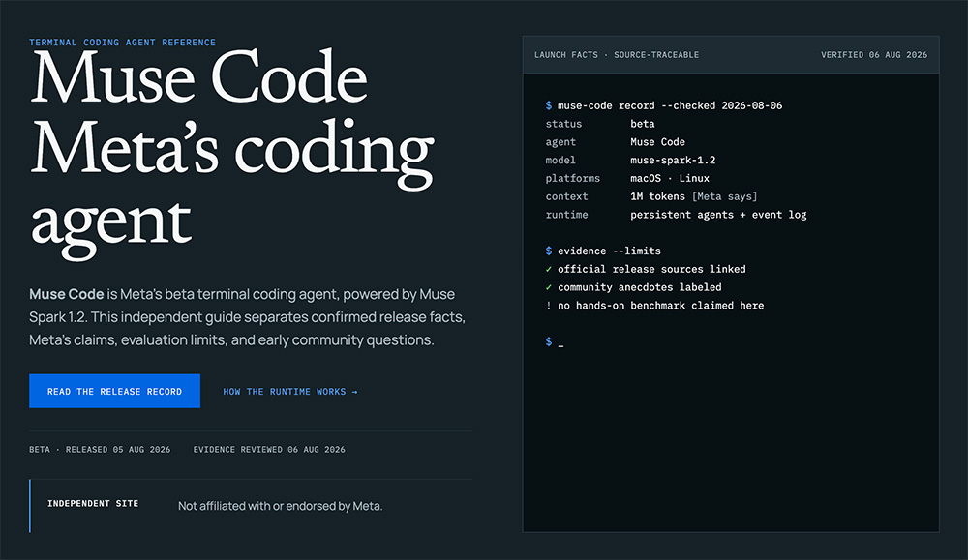Click the evidence --limits command line
This screenshot has height=560, width=968.
tap(603, 251)
